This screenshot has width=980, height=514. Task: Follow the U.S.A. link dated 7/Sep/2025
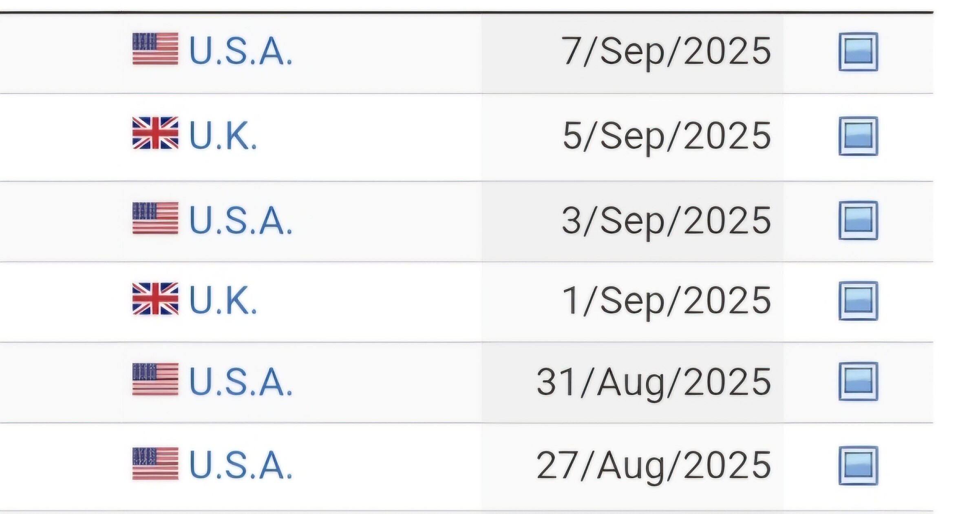click(x=241, y=51)
